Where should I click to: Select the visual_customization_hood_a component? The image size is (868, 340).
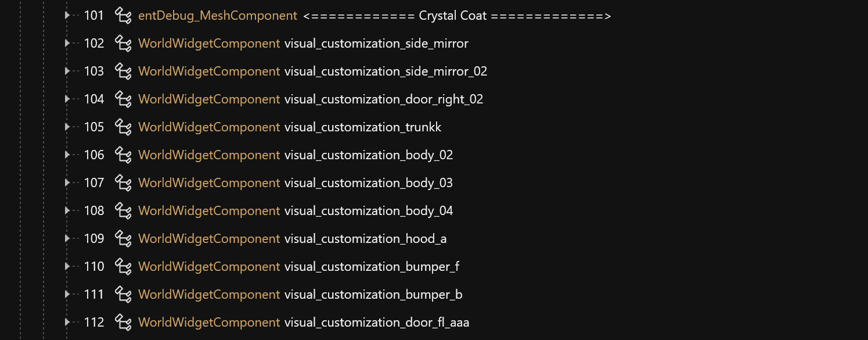click(x=365, y=239)
